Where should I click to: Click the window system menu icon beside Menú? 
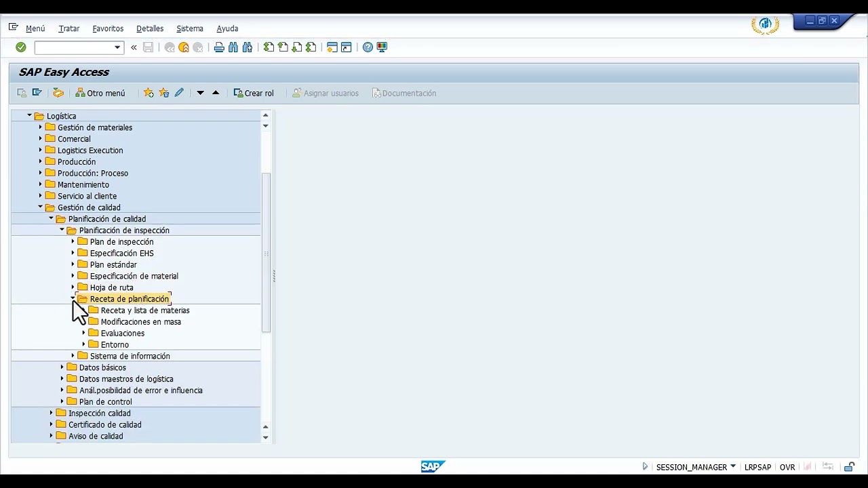click(x=13, y=28)
